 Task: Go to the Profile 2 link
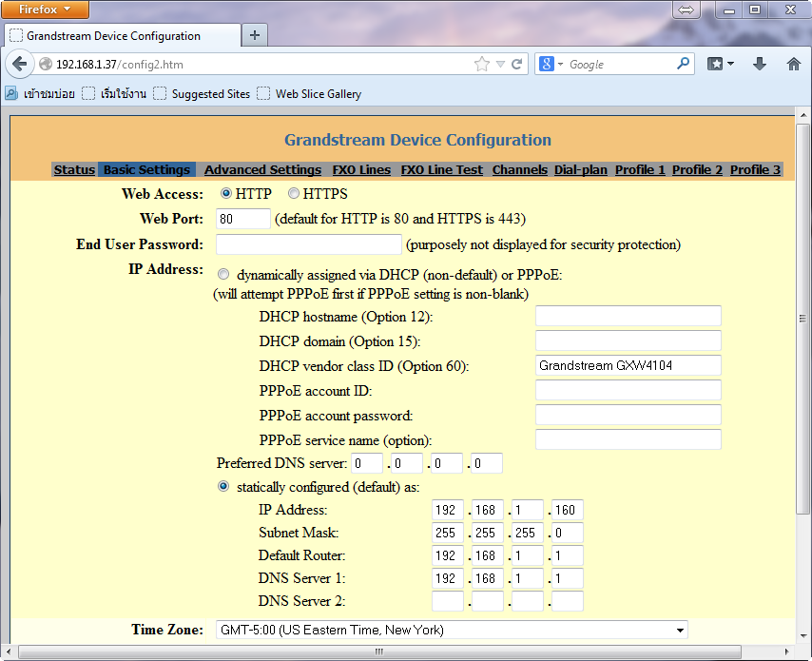697,169
